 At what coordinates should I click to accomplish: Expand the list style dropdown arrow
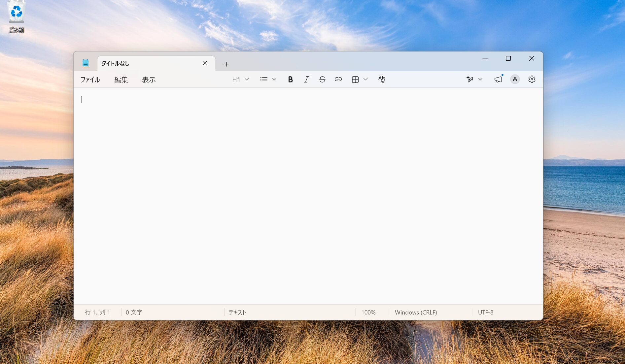pyautogui.click(x=274, y=79)
